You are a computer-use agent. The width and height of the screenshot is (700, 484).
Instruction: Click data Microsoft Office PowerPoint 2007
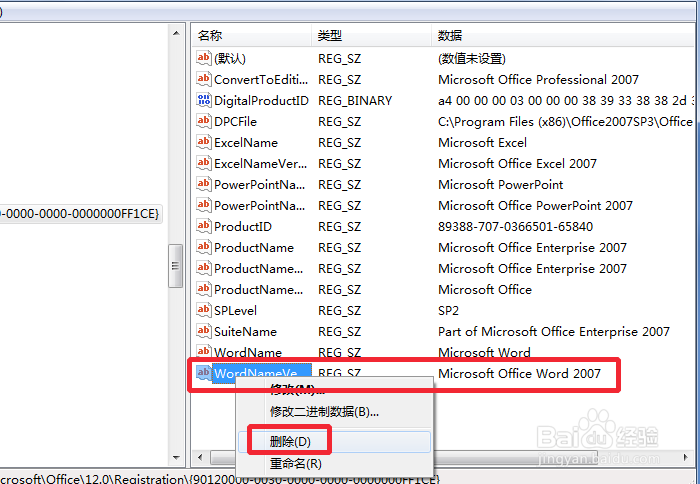click(535, 205)
